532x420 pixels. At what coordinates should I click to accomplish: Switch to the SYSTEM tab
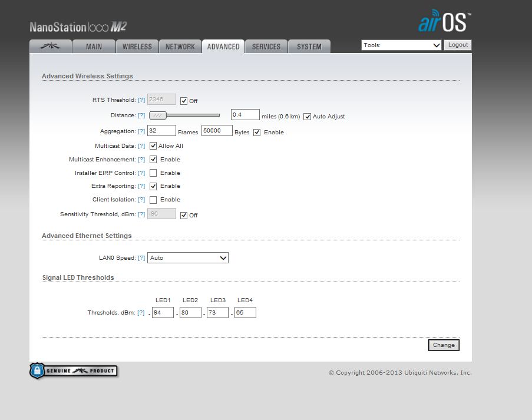tap(309, 47)
